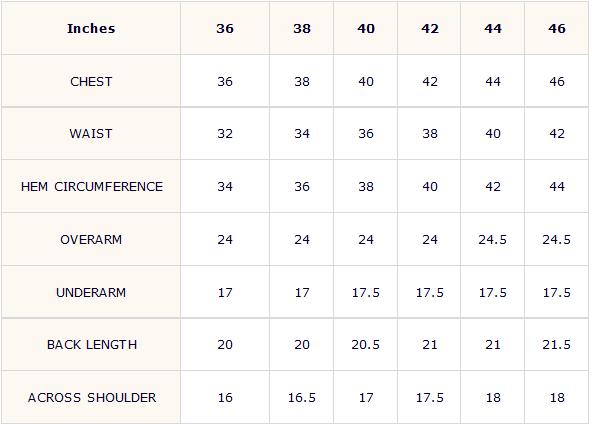Viewport: 592px width, 427px height.
Task: Click across shoulder value 17 cell
Action: (x=366, y=398)
